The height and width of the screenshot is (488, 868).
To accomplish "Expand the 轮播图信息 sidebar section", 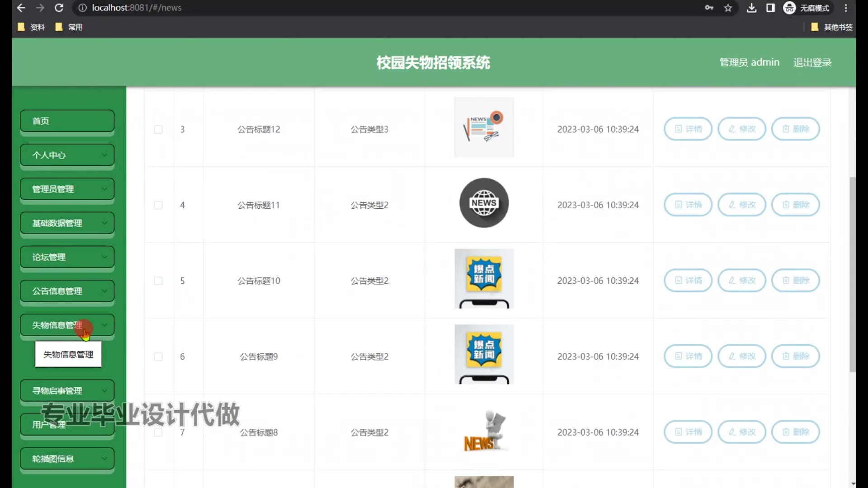I will 67,459.
